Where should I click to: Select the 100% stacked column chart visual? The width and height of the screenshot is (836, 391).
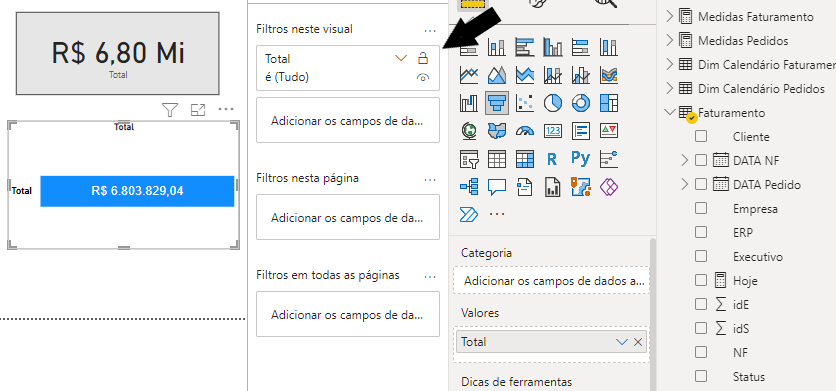[x=608, y=47]
